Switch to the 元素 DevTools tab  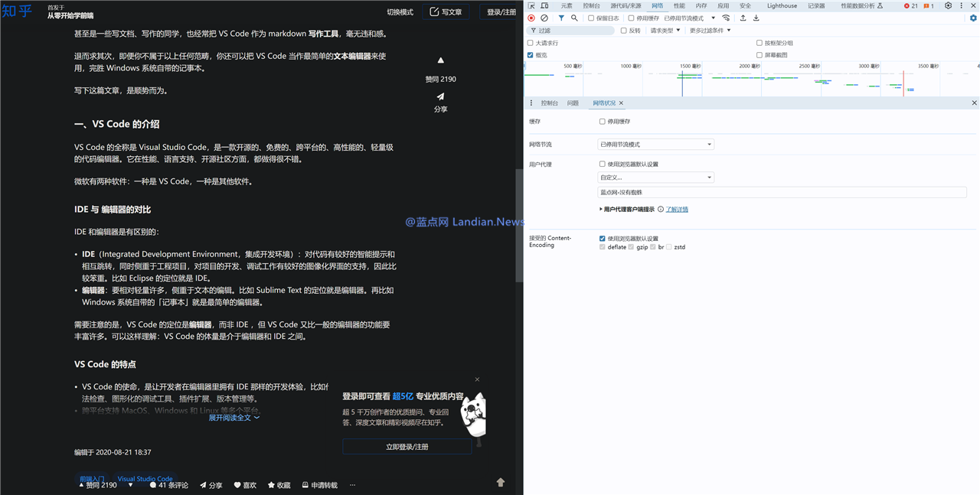(567, 5)
